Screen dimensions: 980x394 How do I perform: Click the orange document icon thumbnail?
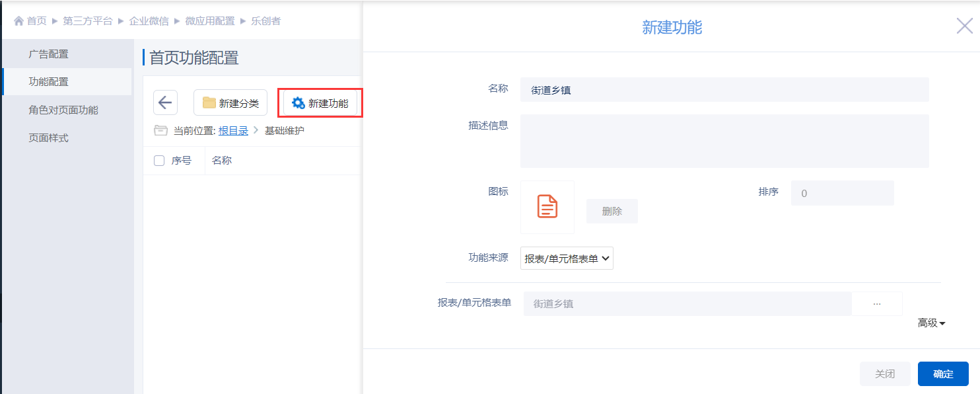pyautogui.click(x=547, y=207)
